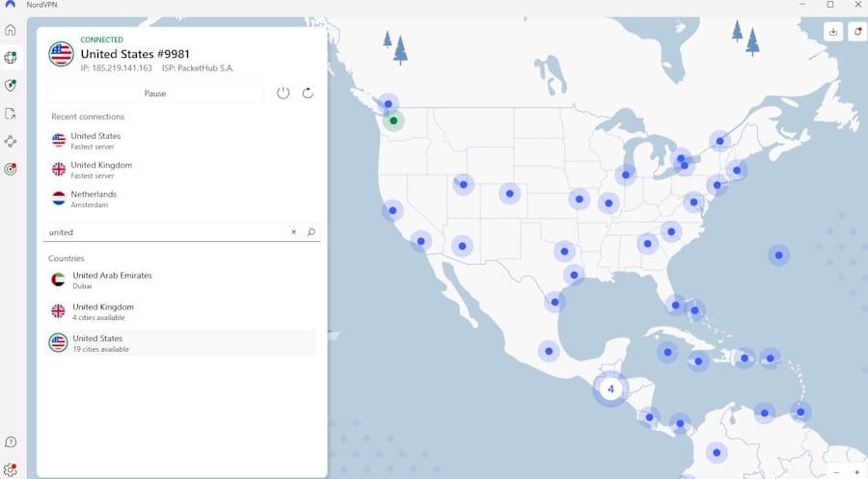Click the 'Recent connections' heading
The width and height of the screenshot is (868, 479).
tap(88, 117)
